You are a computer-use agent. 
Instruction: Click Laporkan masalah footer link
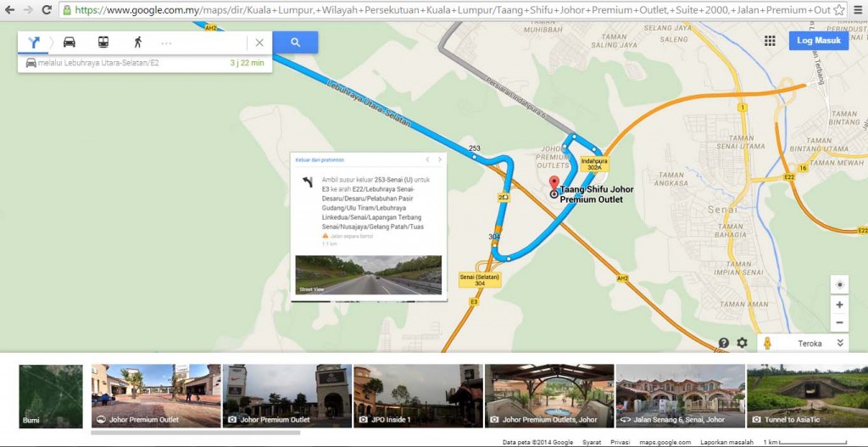726,442
